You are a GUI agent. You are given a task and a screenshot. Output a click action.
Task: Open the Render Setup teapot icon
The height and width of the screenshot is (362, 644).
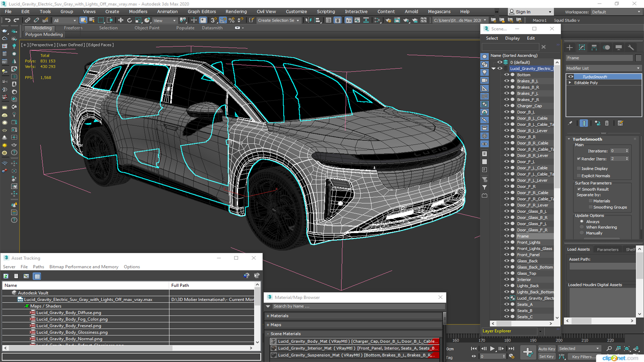[388, 20]
